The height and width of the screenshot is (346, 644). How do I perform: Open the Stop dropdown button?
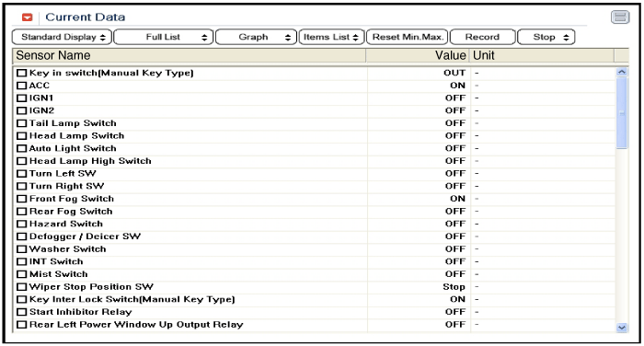(x=546, y=37)
